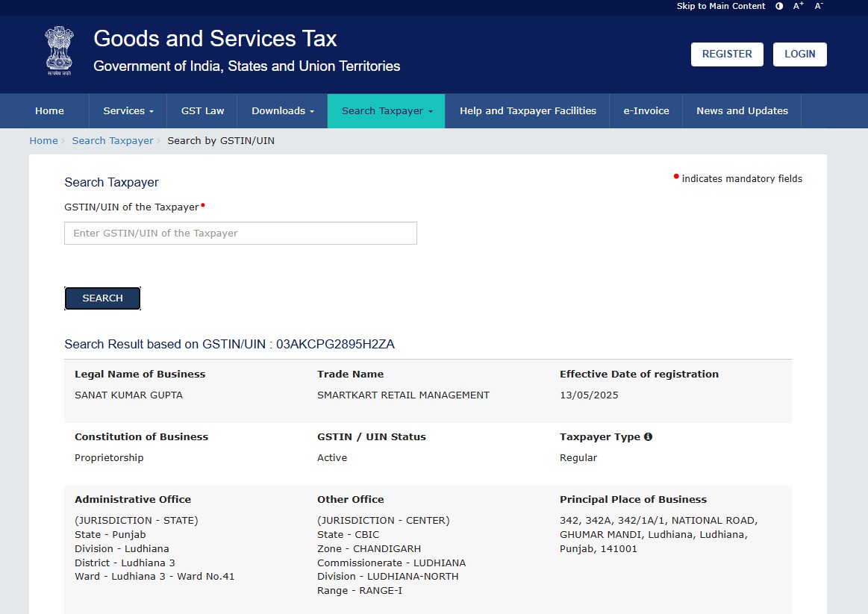Open the Home navigation tab
The height and width of the screenshot is (614, 868).
(49, 111)
